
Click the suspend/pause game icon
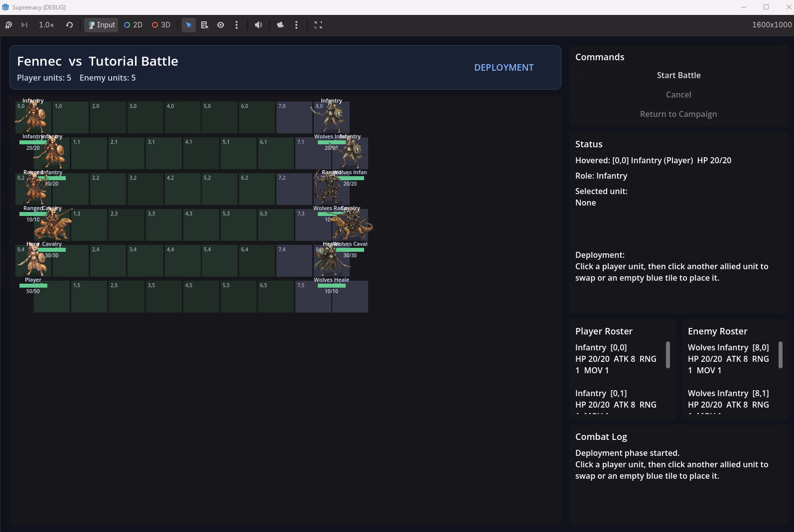[x=8, y=25]
